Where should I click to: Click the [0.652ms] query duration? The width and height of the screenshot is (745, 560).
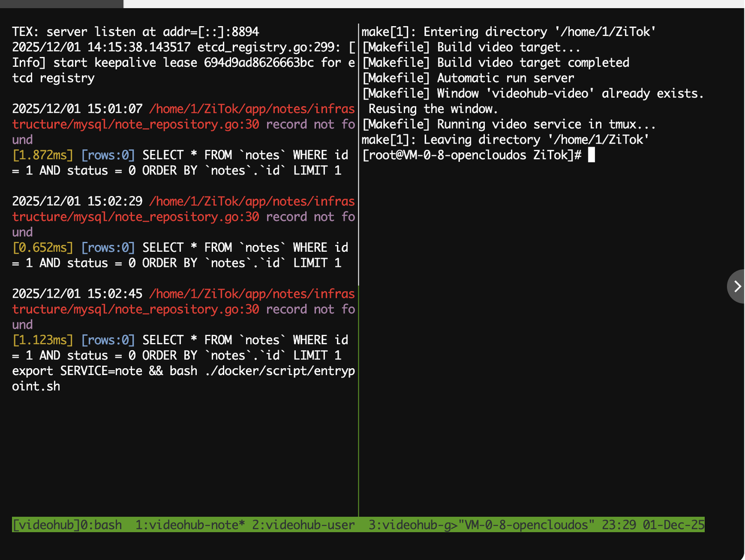(x=43, y=247)
